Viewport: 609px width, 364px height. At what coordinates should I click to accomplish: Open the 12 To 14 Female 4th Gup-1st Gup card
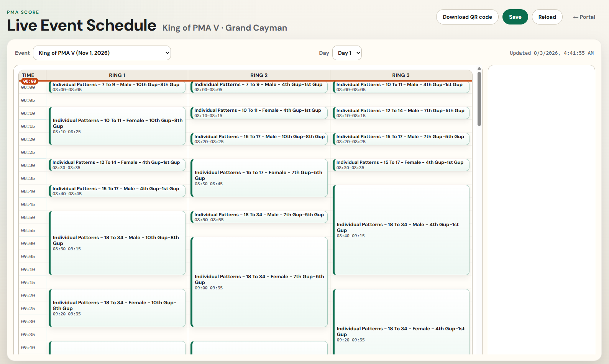(x=117, y=165)
